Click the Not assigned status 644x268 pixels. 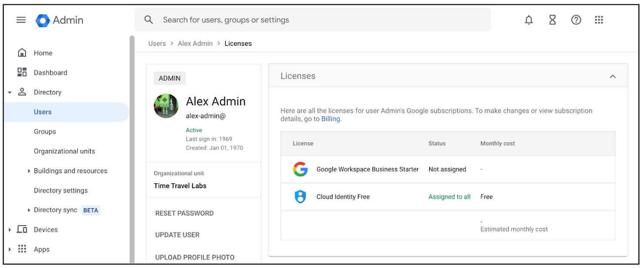pos(447,169)
